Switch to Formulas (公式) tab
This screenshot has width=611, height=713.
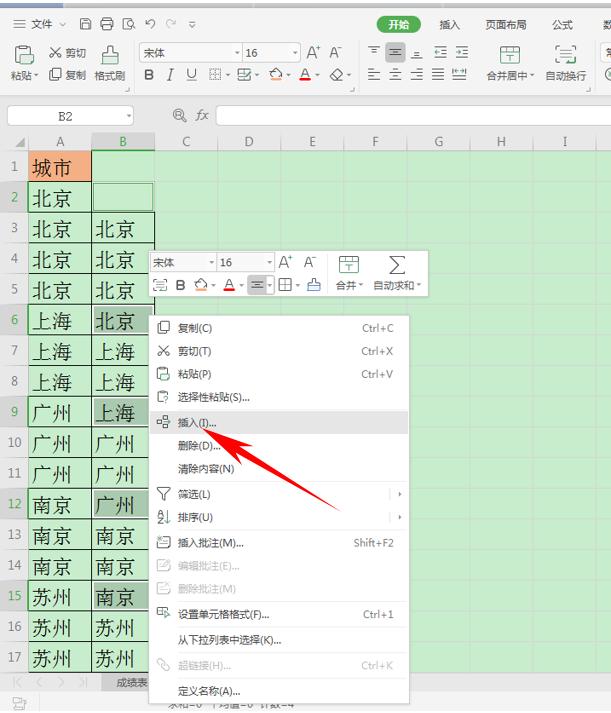562,25
